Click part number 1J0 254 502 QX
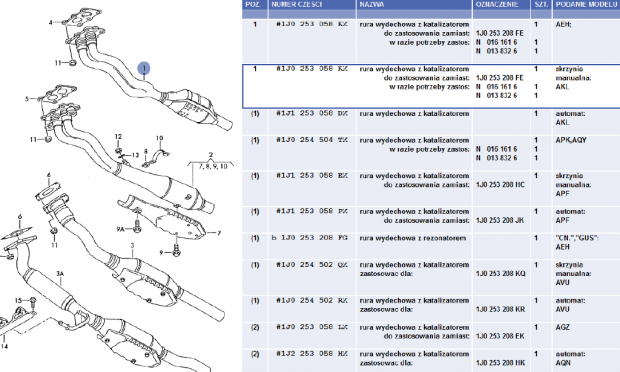This screenshot has width=620, height=372. [x=311, y=264]
